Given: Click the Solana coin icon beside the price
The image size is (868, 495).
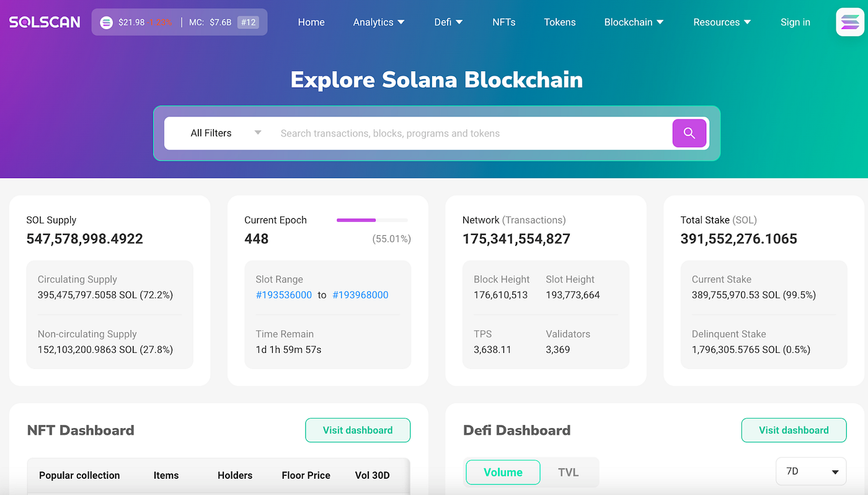Looking at the screenshot, I should [106, 22].
